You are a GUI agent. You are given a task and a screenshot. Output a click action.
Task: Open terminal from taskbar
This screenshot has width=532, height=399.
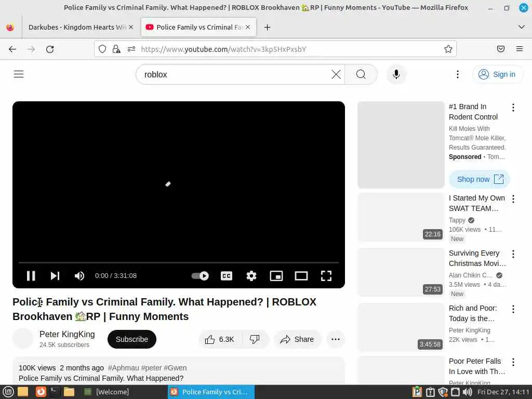click(x=54, y=392)
